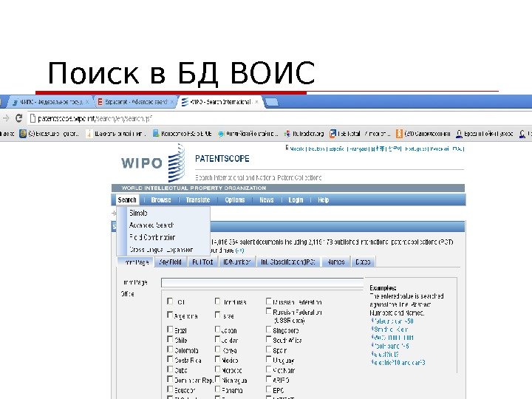Open the Translate menu
Image resolution: width=532 pixels, height=399 pixels.
[x=198, y=199]
